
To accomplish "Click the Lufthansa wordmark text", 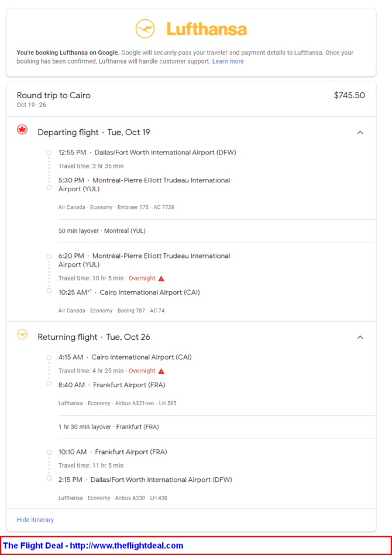I will pyautogui.click(x=207, y=29).
